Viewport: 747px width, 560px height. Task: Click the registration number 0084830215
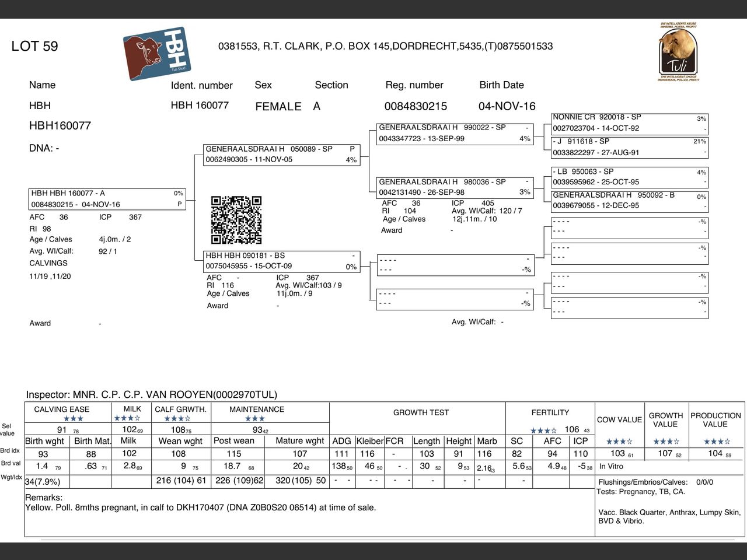[416, 106]
